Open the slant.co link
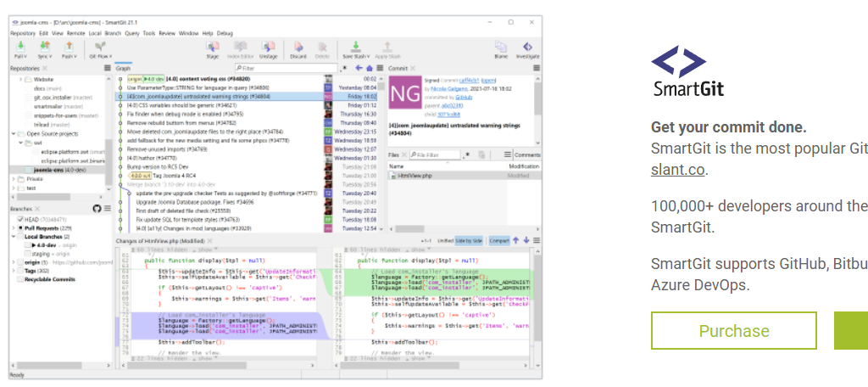This screenshot has width=868, height=387. (677, 170)
